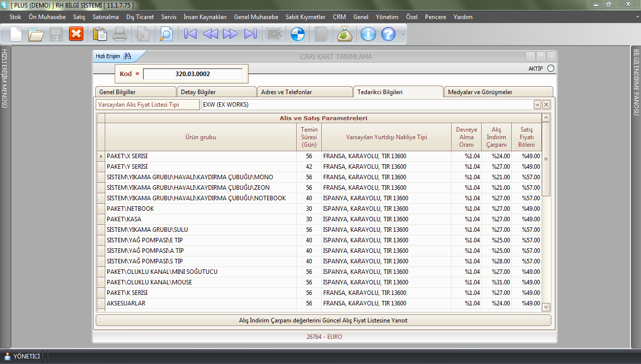Screen dimensions: 641x364
Task: Click the clipboard paste icon
Action: tap(100, 34)
